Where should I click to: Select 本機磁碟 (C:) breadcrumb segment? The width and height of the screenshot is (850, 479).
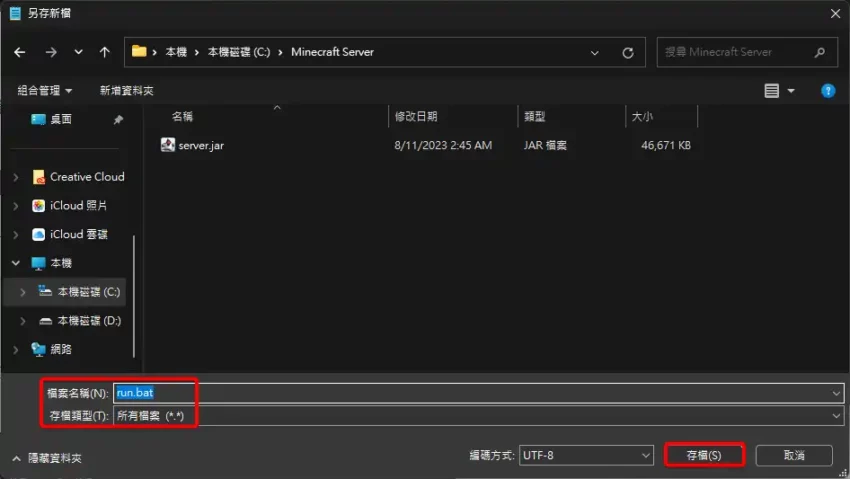(239, 52)
